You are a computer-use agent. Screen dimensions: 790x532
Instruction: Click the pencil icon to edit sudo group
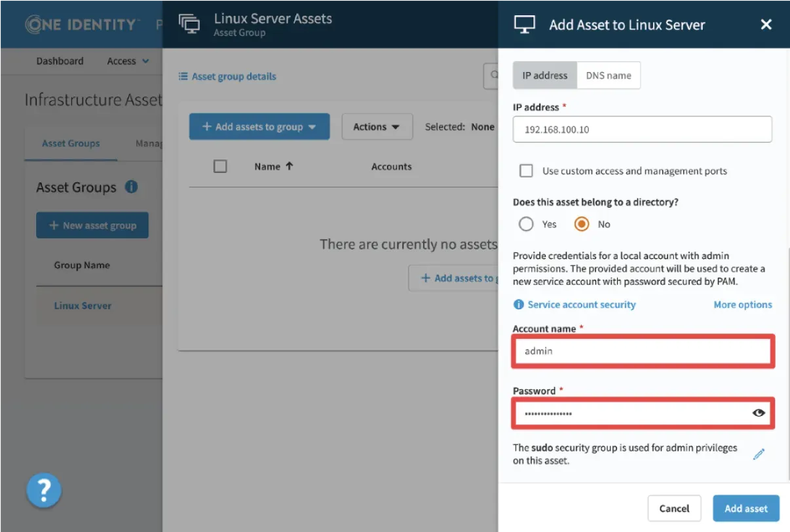pyautogui.click(x=759, y=454)
